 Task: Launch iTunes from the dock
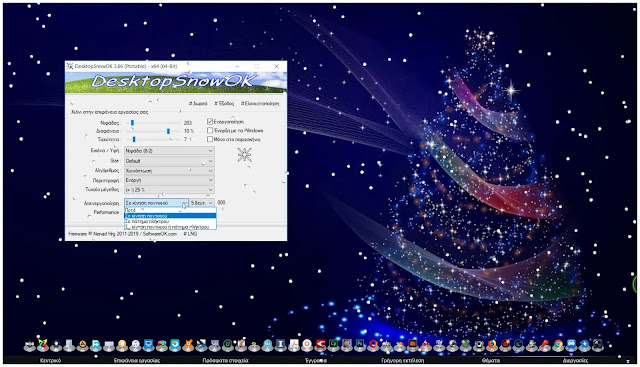pos(135,344)
